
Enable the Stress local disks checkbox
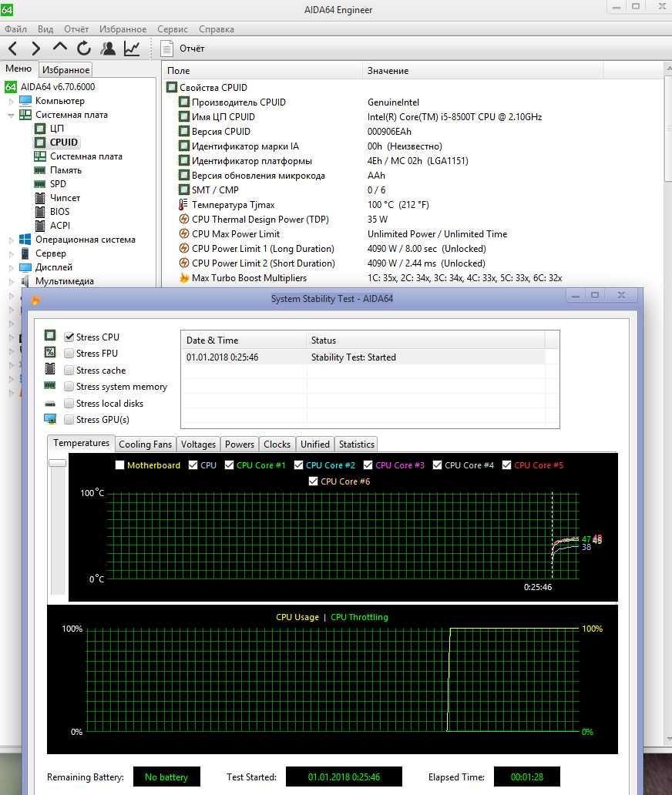point(69,403)
